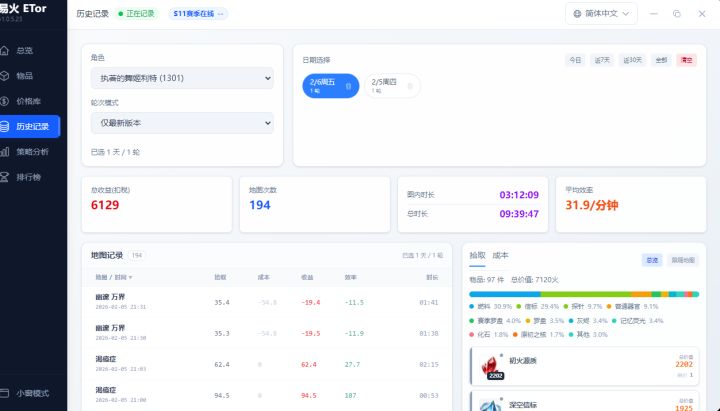Click the 09:39:47 total duration value
Viewport: 720px width, 411px height.
519,214
